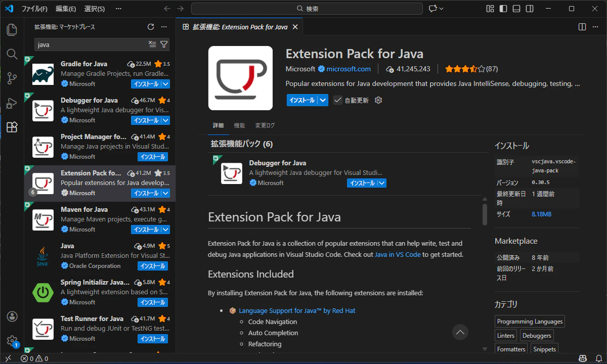The height and width of the screenshot is (364, 607).
Task: Open install dropdown for Debugger in pack section
Action: [x=382, y=183]
